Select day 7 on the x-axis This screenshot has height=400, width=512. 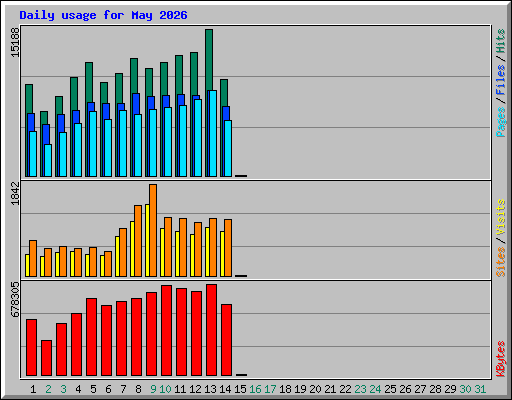[x=123, y=389]
